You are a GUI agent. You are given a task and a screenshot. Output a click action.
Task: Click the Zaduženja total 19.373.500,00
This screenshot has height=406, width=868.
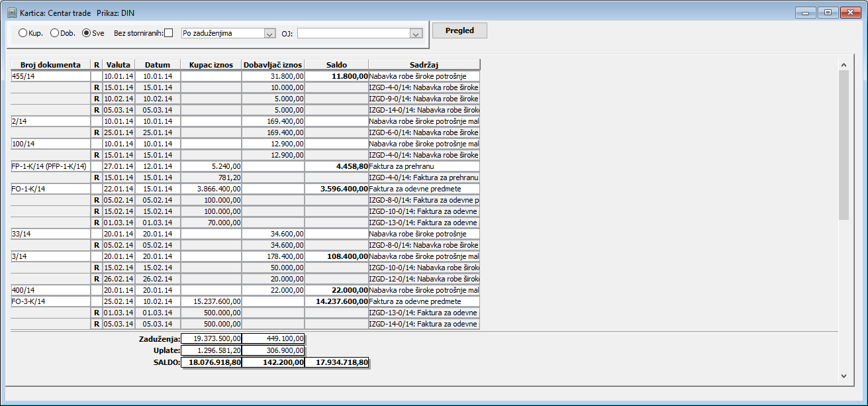coord(211,339)
